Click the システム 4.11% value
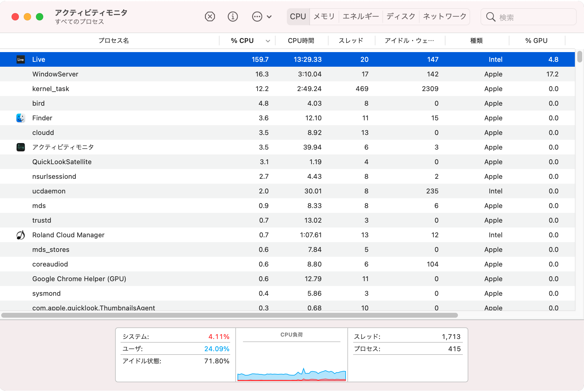This screenshot has width=584, height=392. pyautogui.click(x=219, y=337)
